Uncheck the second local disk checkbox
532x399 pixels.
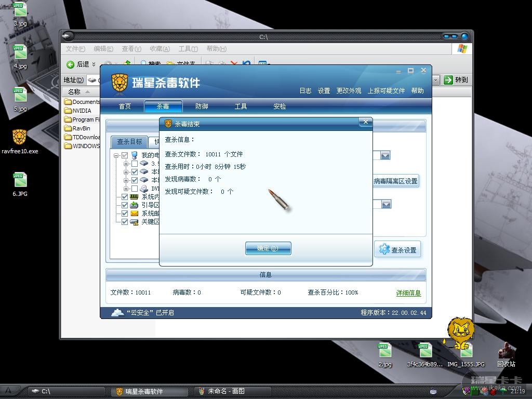135,180
